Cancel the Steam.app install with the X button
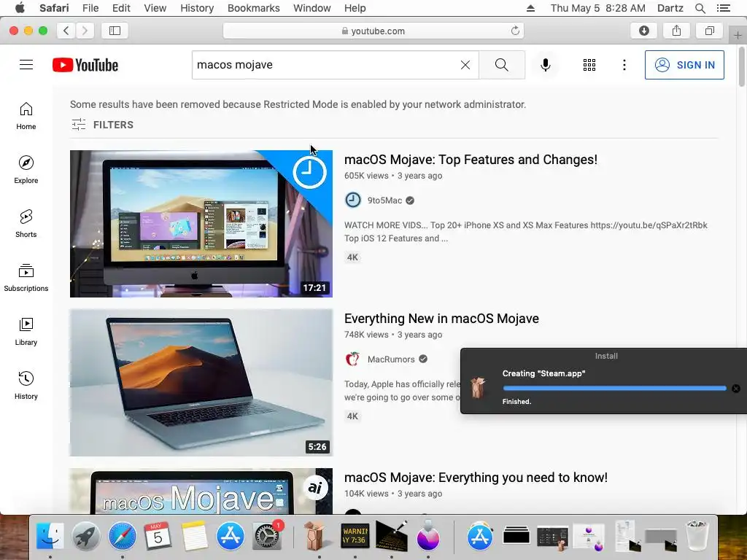This screenshot has width=747, height=560. [736, 389]
